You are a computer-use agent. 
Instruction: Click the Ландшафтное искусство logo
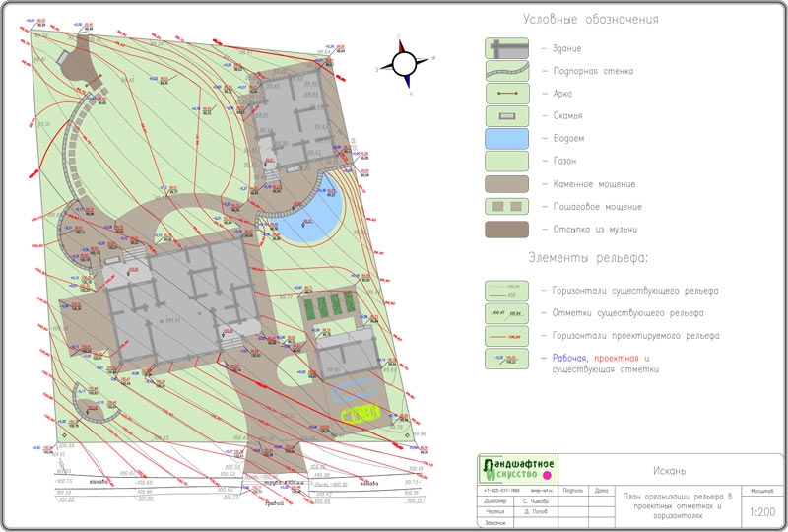click(517, 469)
